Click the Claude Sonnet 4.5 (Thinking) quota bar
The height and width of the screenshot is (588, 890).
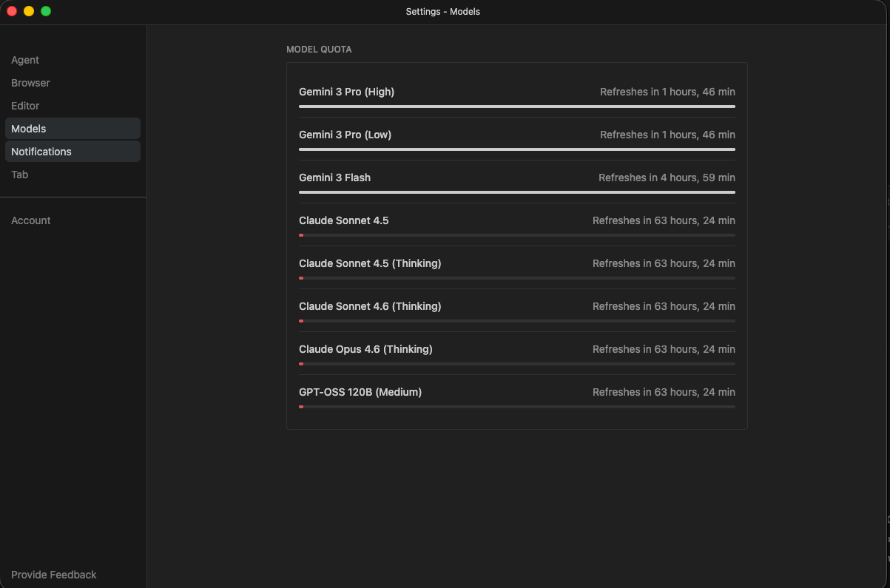[x=517, y=278]
